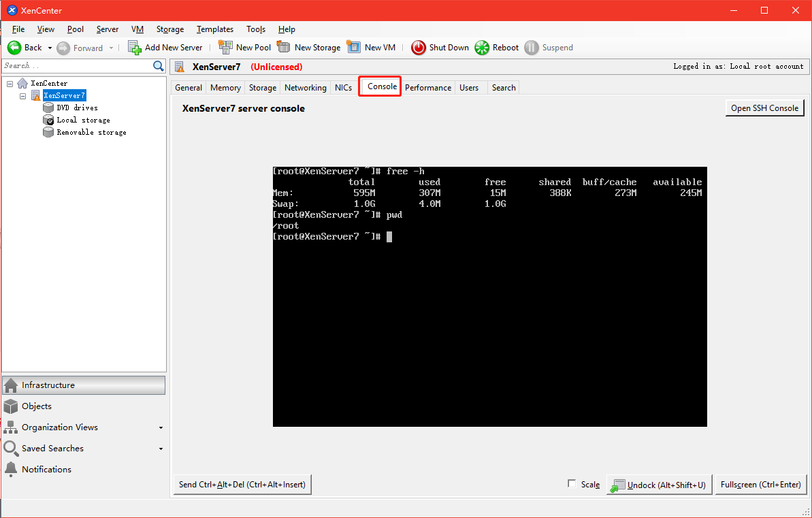Switch to the NICs tab

pyautogui.click(x=343, y=88)
